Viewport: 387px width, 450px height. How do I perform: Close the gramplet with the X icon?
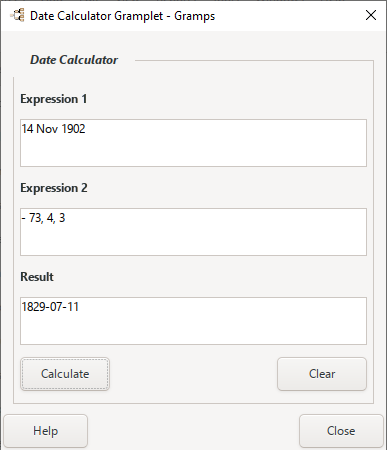click(x=371, y=15)
